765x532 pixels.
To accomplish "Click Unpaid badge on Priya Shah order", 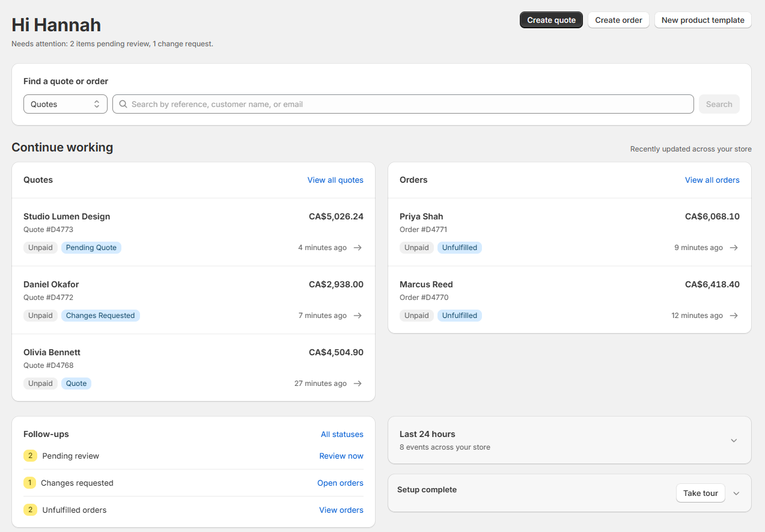I will pyautogui.click(x=416, y=248).
